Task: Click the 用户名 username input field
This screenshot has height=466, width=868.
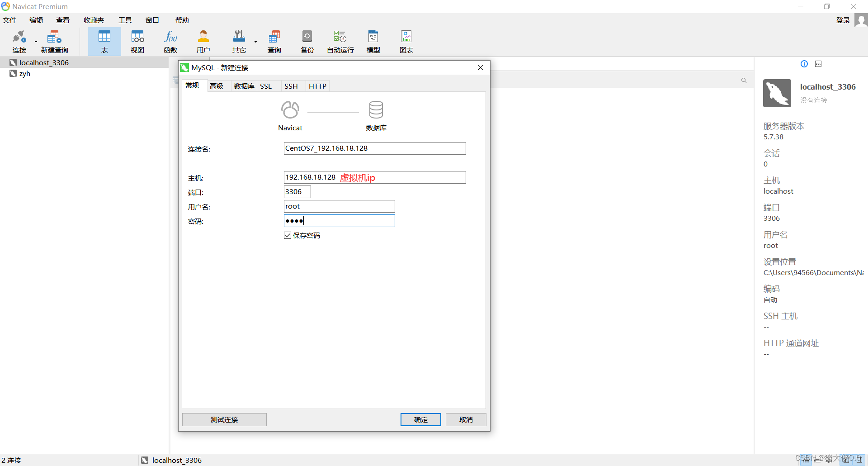Action: coord(340,206)
